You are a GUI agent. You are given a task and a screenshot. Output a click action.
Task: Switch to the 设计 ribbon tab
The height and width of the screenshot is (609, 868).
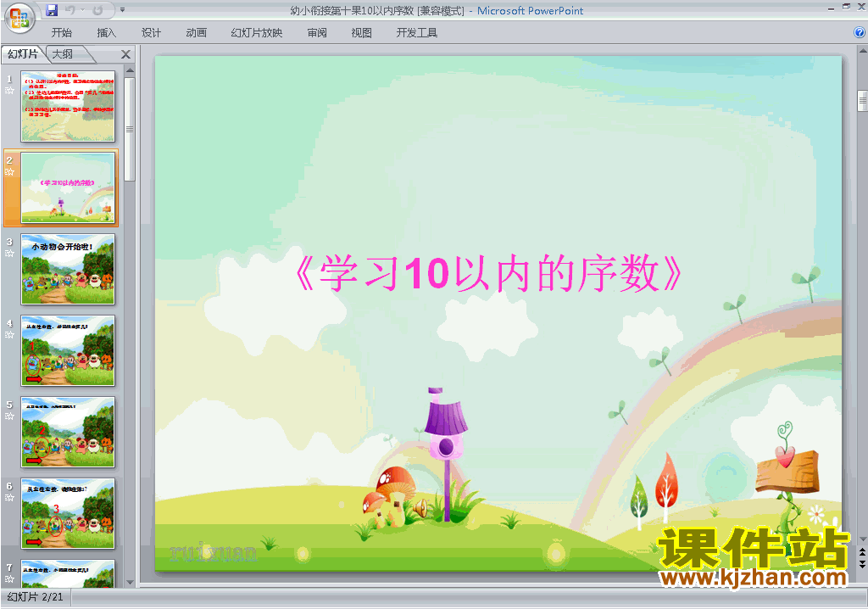click(x=151, y=33)
